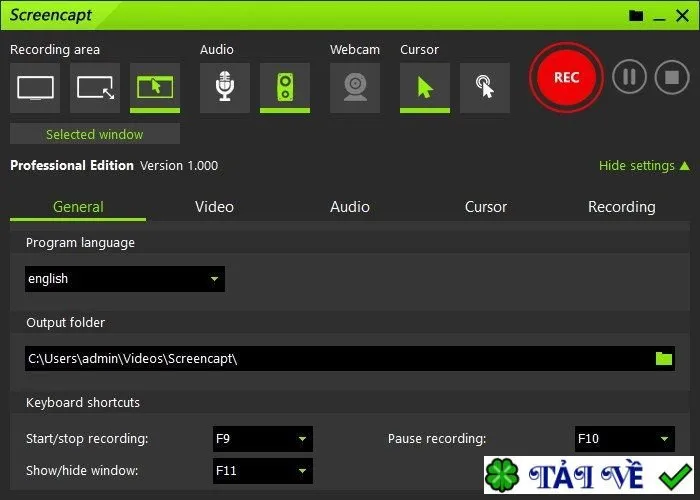Toggle system speaker audio recording

[285, 88]
